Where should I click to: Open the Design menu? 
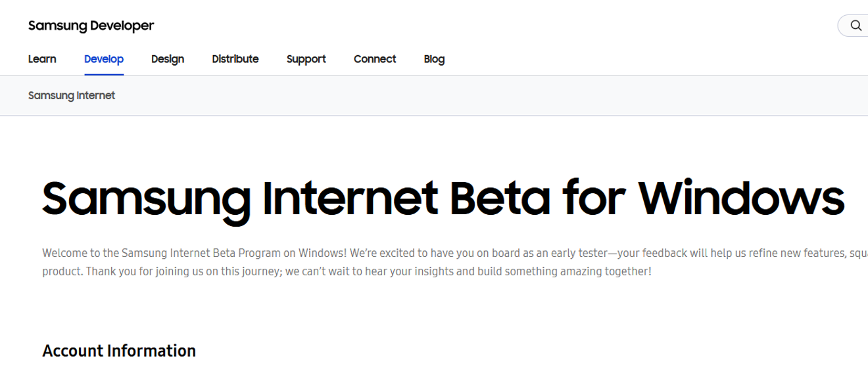click(x=168, y=59)
